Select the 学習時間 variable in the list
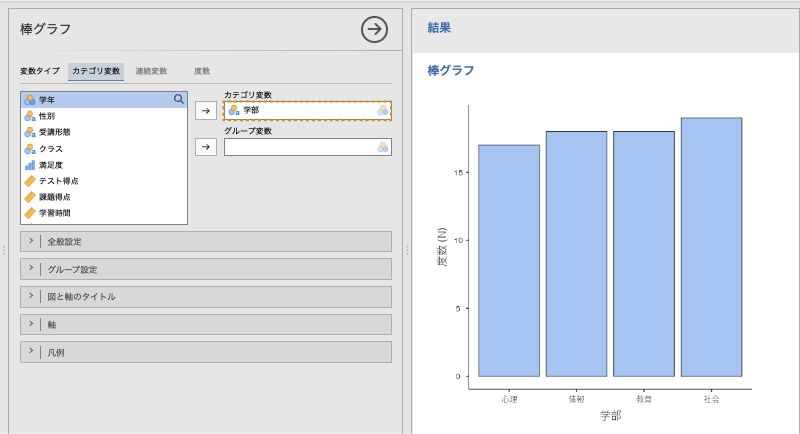 (55, 213)
